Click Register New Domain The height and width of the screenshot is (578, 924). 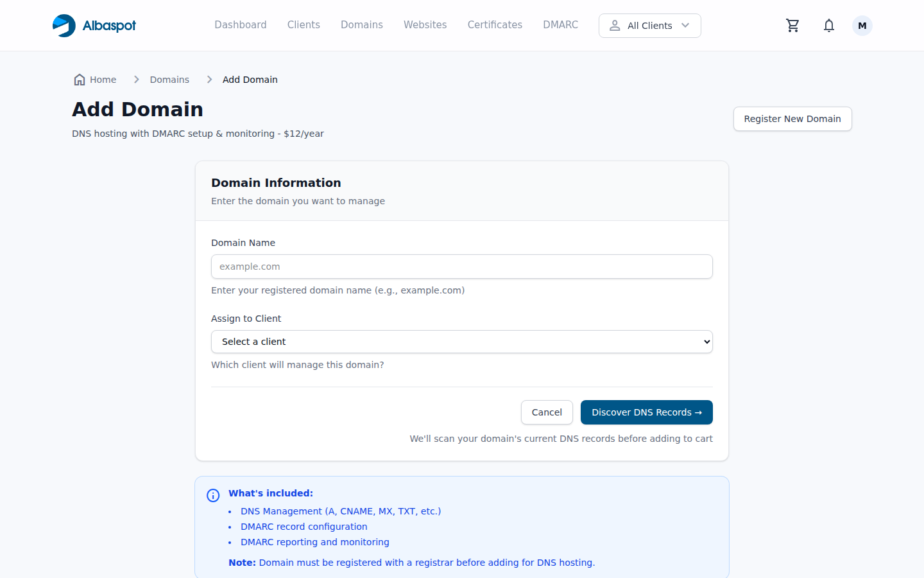coord(792,119)
